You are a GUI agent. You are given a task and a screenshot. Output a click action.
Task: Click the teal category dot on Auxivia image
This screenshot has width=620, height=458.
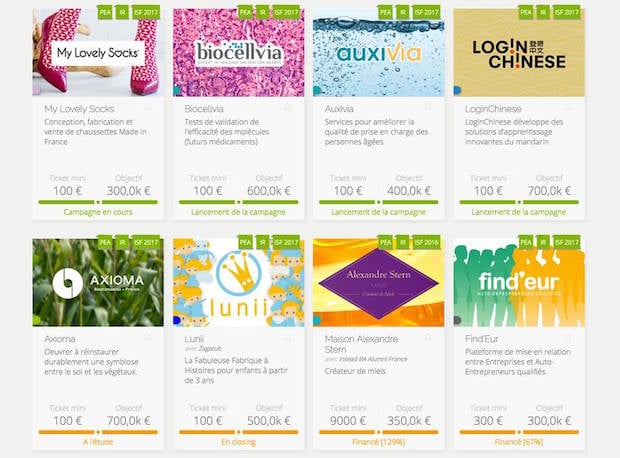tap(317, 90)
